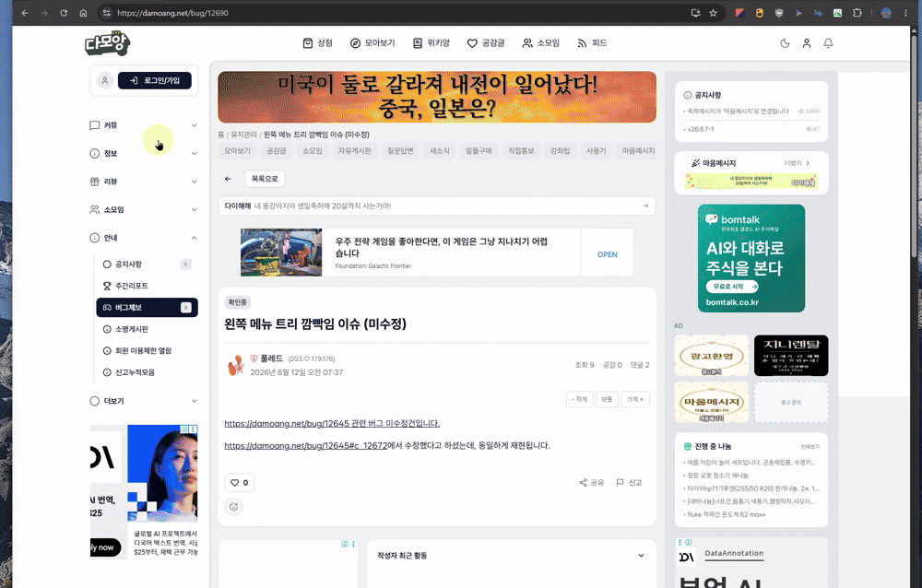Select the 질문답변 tab
Image resolution: width=922 pixels, height=588 pixels.
[400, 151]
